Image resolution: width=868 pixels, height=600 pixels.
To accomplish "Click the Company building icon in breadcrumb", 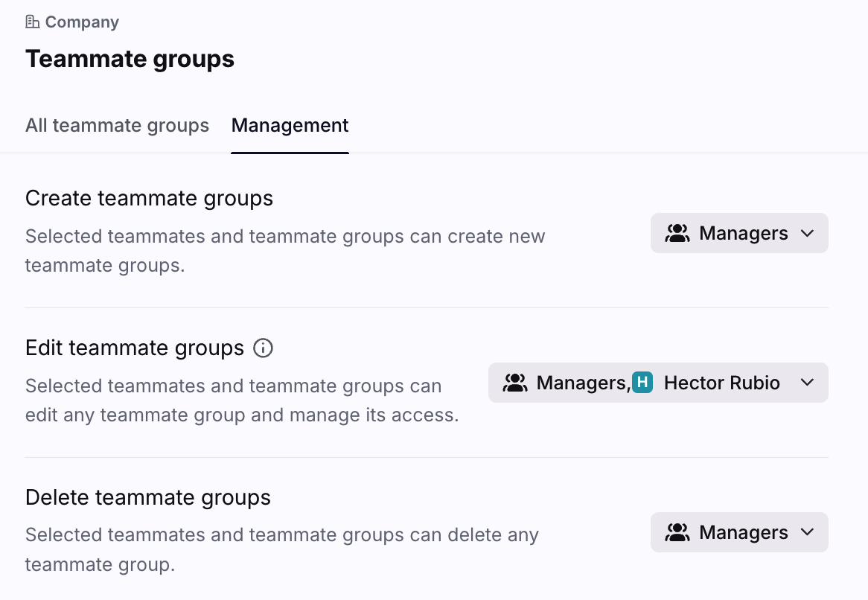I will click(33, 22).
